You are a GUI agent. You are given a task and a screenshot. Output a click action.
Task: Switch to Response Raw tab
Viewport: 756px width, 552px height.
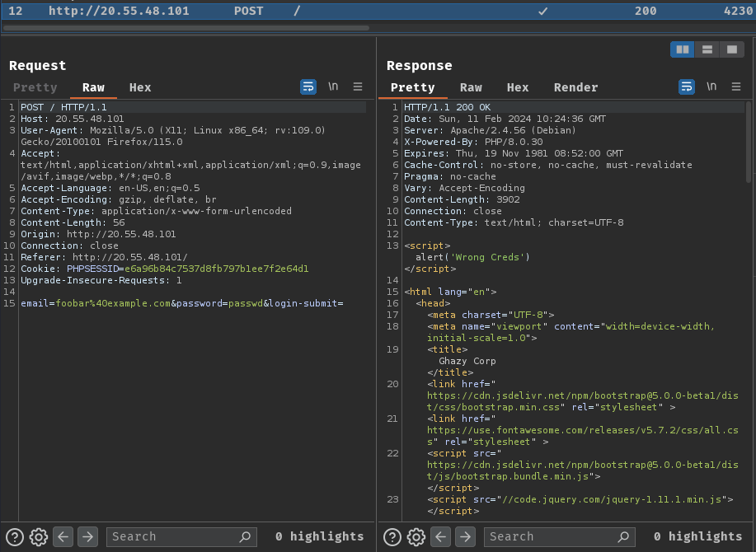click(x=471, y=87)
